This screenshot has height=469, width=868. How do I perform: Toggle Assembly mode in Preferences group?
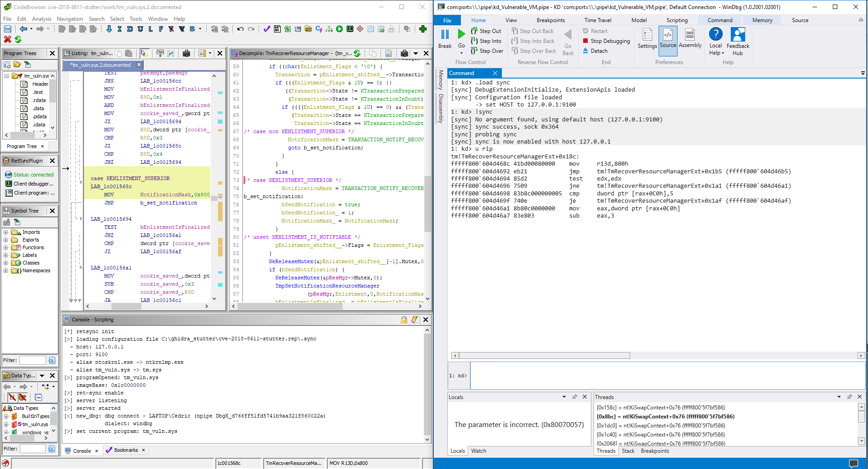pos(690,38)
